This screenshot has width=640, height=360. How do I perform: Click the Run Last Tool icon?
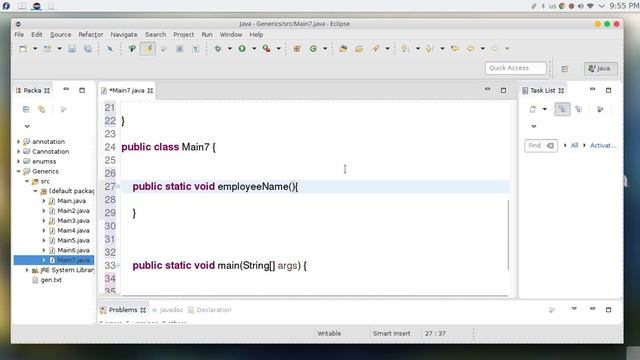(267, 49)
